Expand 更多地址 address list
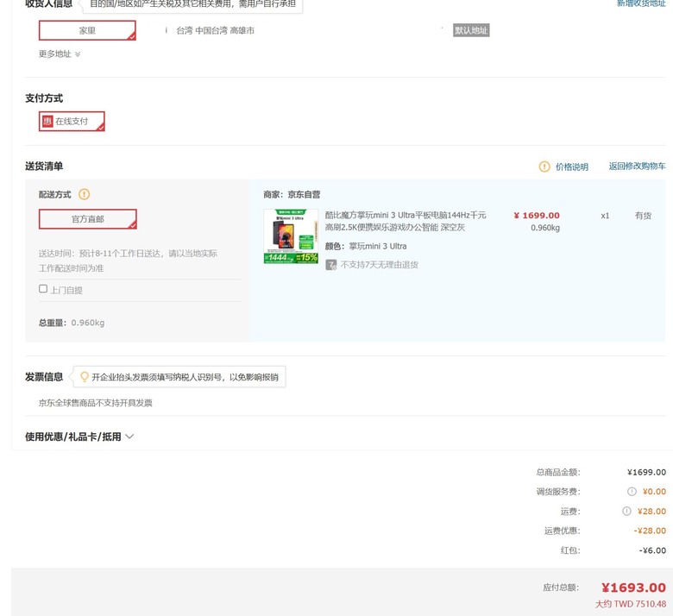The height and width of the screenshot is (616, 673). (60, 54)
